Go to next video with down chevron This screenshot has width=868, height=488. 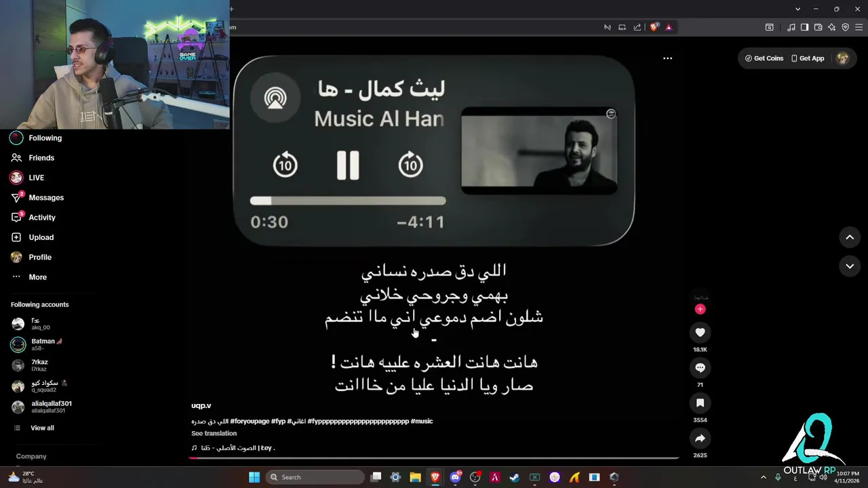pyautogui.click(x=850, y=266)
